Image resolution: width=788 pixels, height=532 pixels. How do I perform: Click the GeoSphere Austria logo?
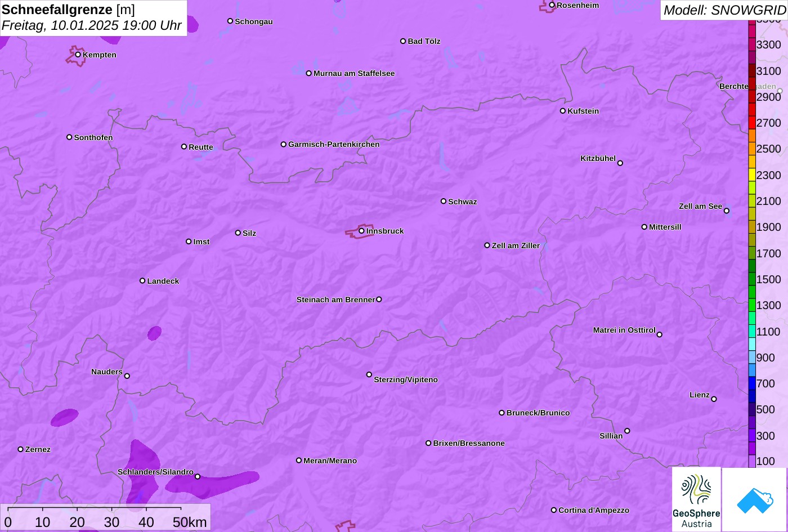pyautogui.click(x=696, y=499)
